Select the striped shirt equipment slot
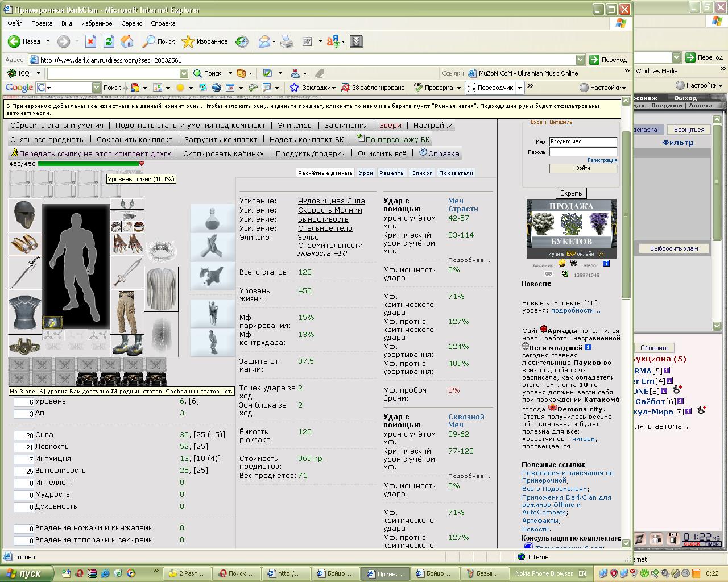728x582 pixels. (x=162, y=289)
